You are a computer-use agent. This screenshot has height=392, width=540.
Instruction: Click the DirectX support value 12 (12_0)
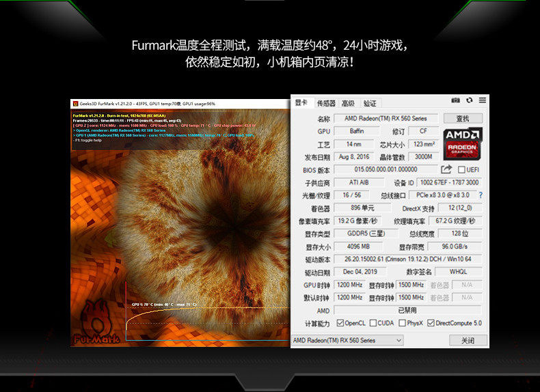(460, 208)
